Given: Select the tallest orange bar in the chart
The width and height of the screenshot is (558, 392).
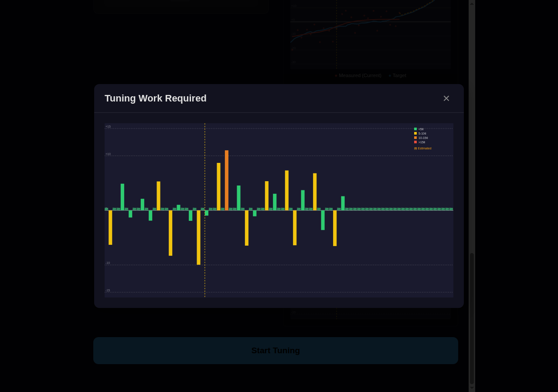Looking at the screenshot, I should click(227, 179).
